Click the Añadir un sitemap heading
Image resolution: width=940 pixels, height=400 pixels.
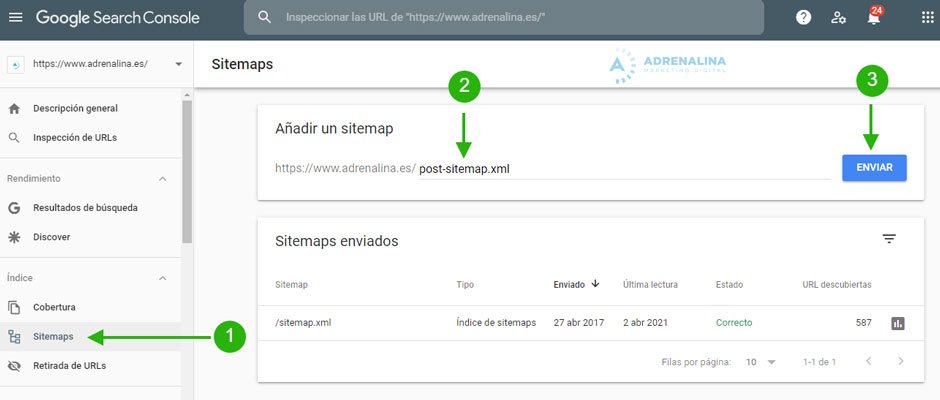pos(334,128)
